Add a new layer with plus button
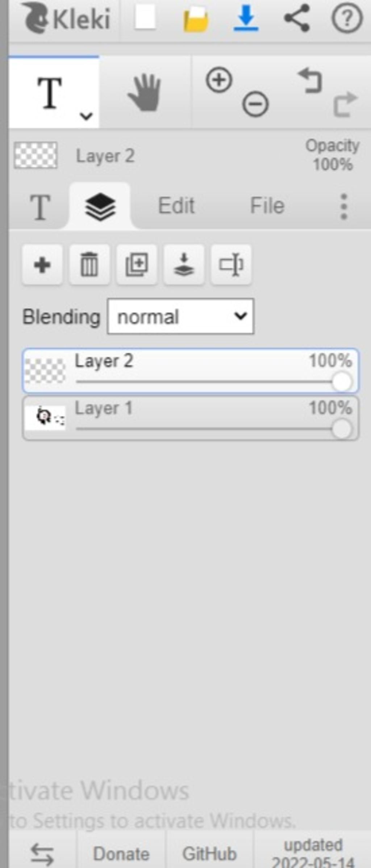Image resolution: width=371 pixels, height=868 pixels. click(x=42, y=265)
